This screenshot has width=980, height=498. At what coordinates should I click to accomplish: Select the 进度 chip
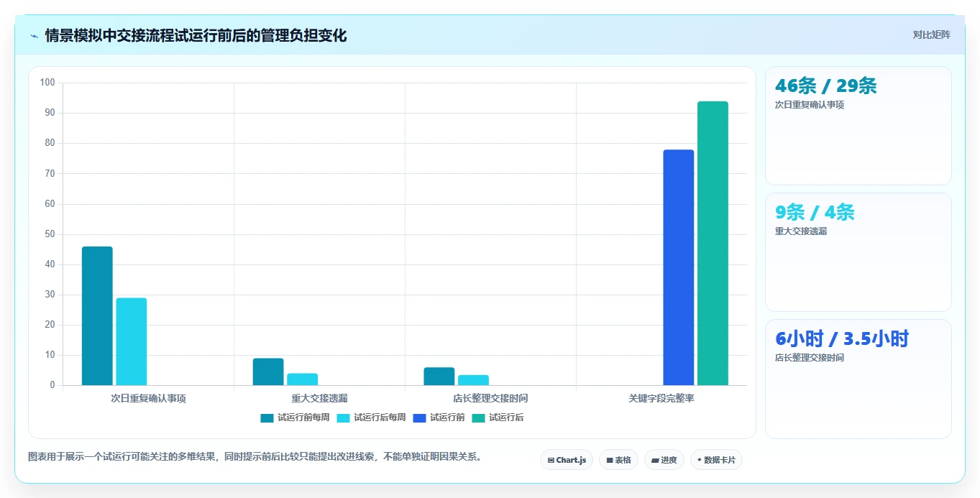[664, 460]
